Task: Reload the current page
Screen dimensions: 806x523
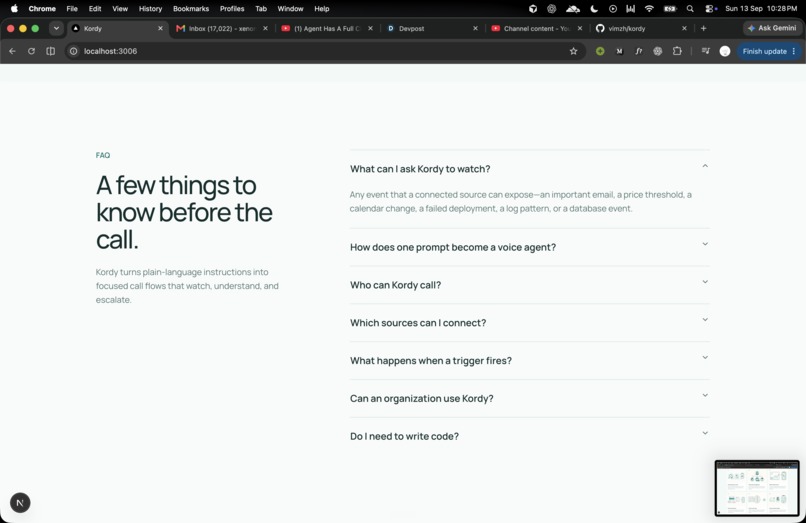Action: [x=31, y=51]
